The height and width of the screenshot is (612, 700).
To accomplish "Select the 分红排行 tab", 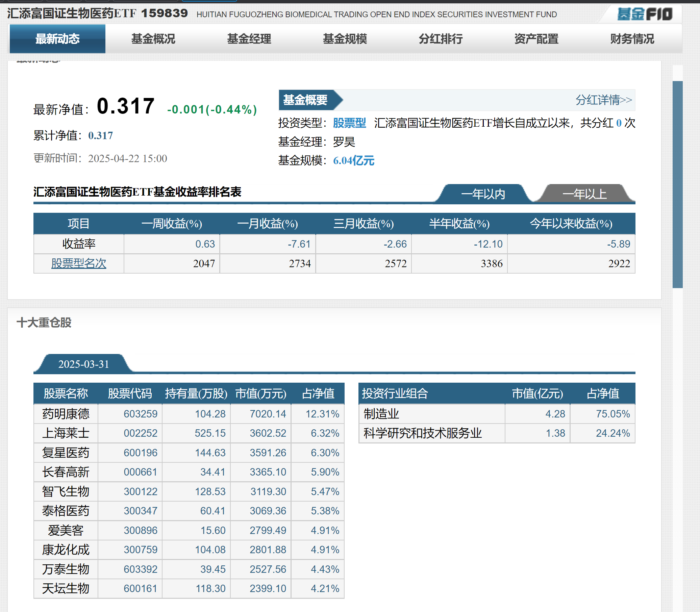I will pos(441,39).
